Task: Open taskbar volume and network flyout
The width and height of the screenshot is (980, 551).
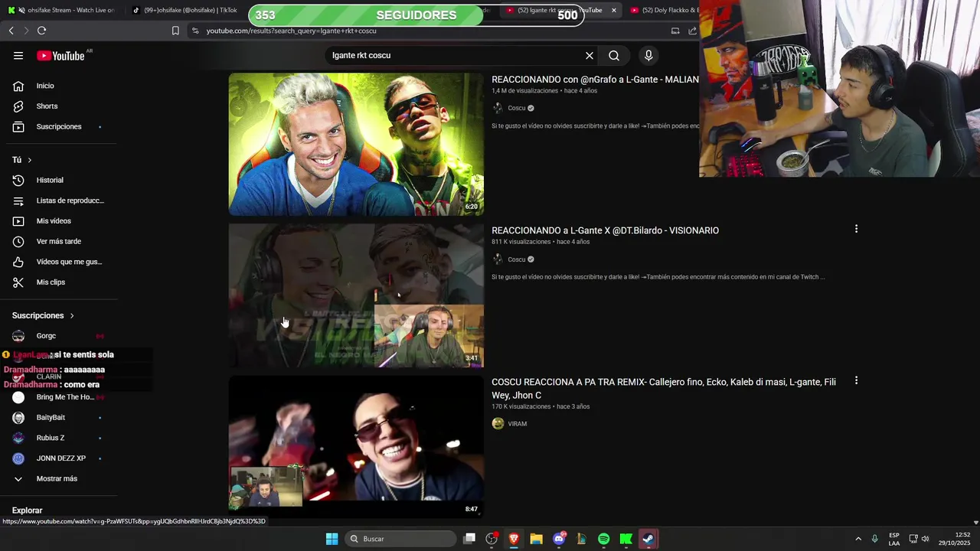Action: click(919, 539)
